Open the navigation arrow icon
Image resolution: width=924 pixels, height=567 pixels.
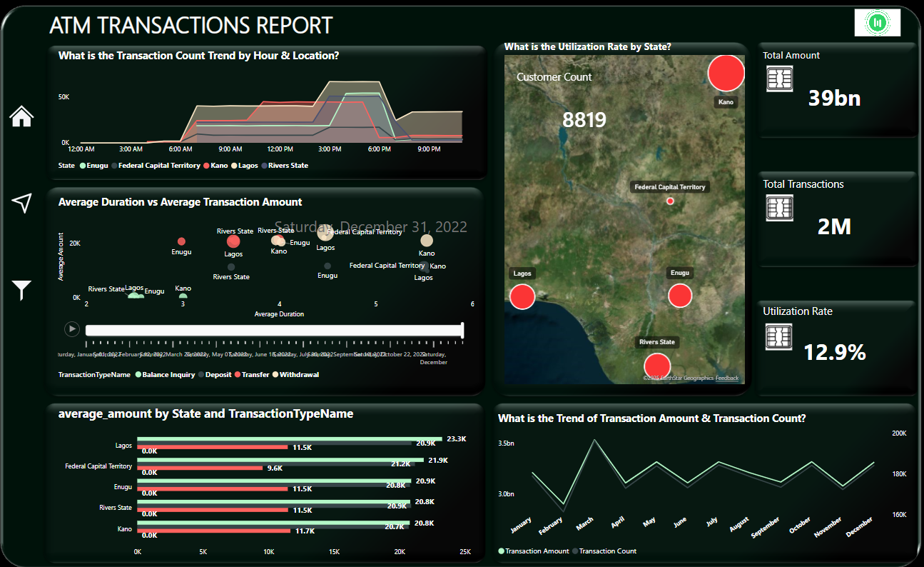click(x=22, y=203)
